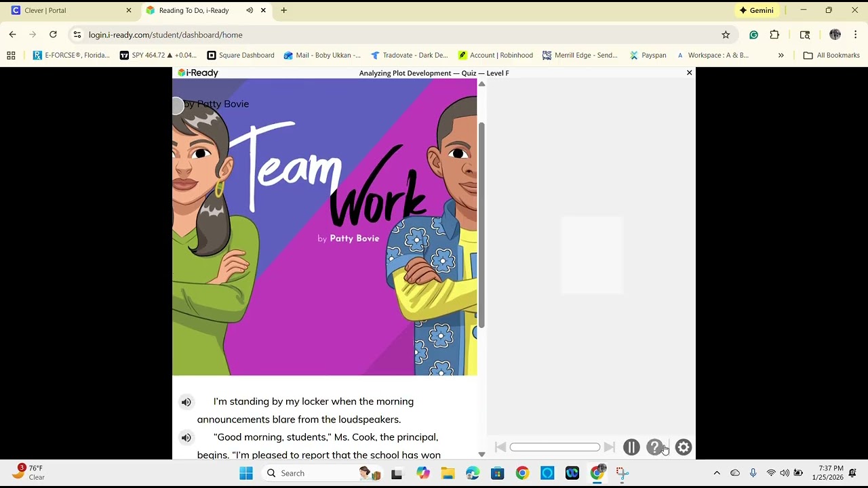Reload the current page
Screen dimensions: 868x488
[53, 35]
